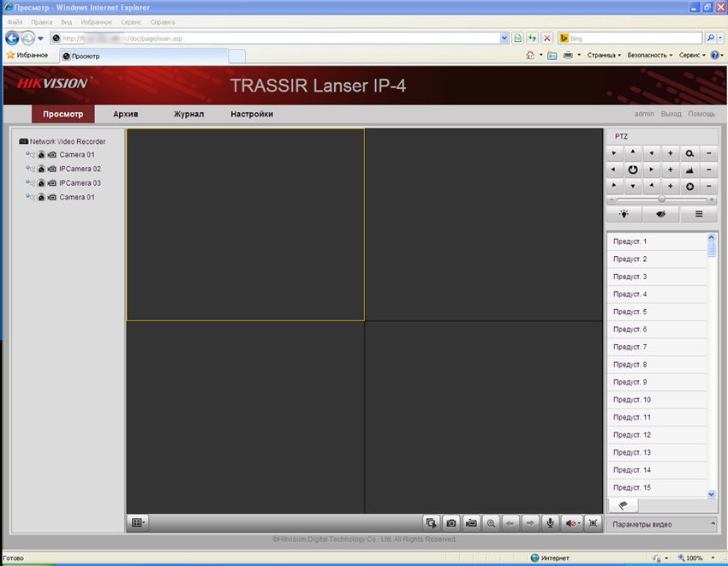Move PTZ camera to upper-left
The width and height of the screenshot is (728, 566).
[x=614, y=152]
